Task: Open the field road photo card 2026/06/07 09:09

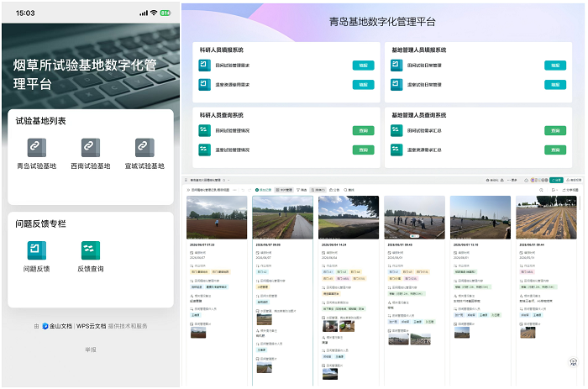Action: 283,218
